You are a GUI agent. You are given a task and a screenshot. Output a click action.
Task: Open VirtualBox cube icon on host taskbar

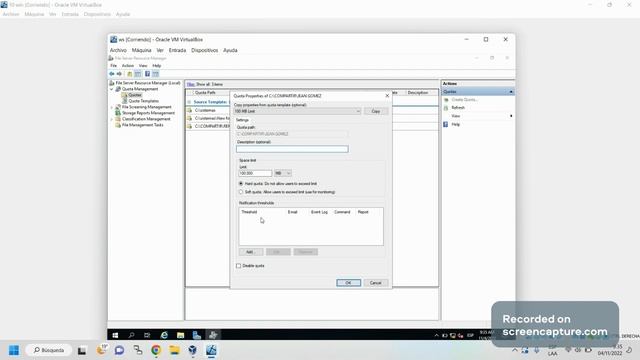point(193,350)
